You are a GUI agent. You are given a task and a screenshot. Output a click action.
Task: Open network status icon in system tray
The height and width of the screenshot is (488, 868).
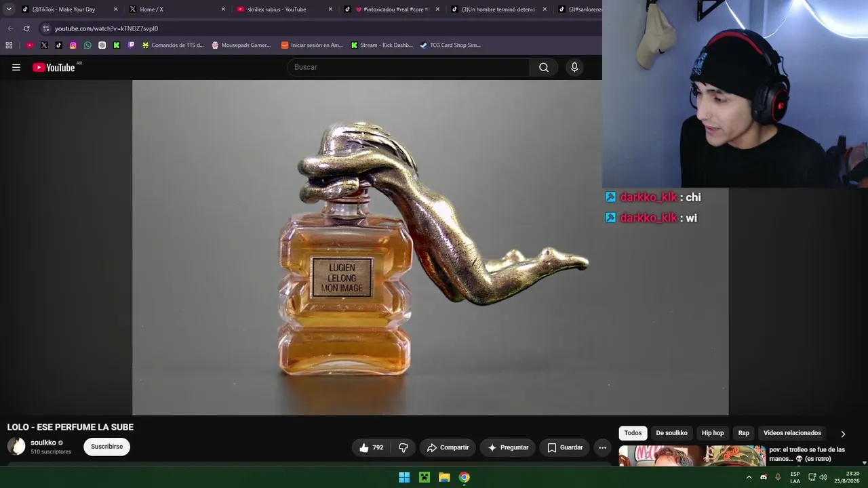tap(812, 477)
